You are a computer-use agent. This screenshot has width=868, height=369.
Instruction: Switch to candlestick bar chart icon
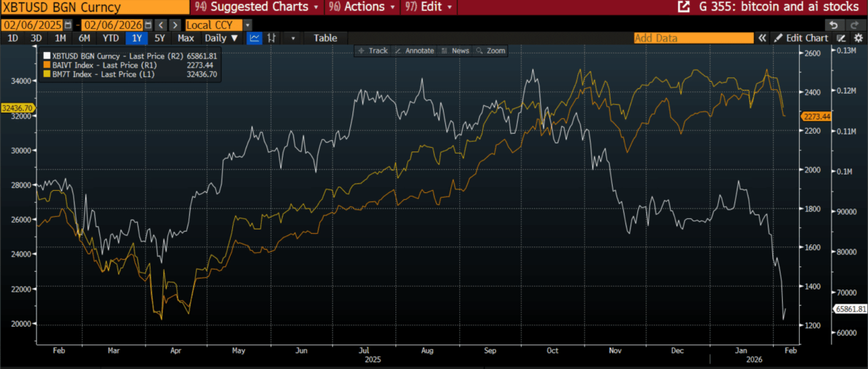click(272, 38)
